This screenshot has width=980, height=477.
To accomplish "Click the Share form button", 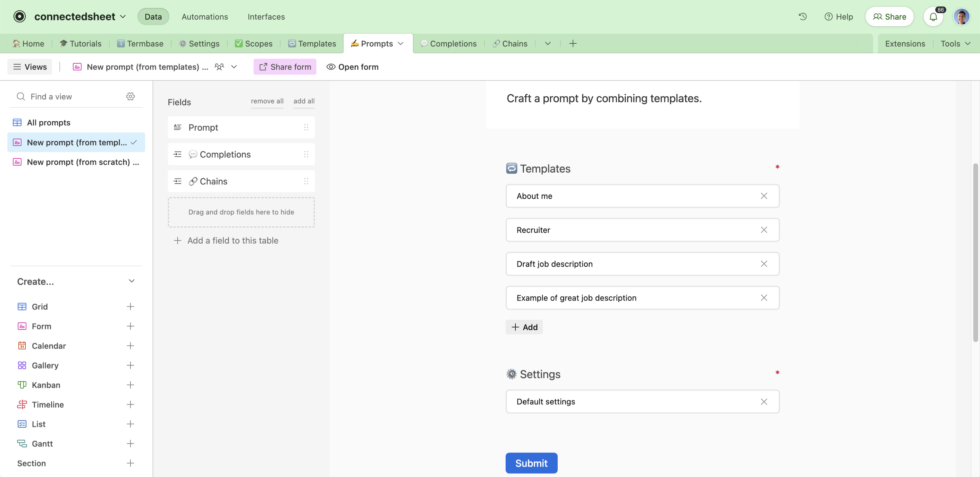I will click(285, 67).
